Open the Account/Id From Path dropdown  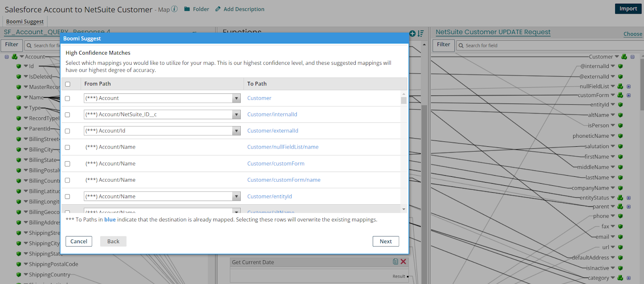click(x=236, y=131)
